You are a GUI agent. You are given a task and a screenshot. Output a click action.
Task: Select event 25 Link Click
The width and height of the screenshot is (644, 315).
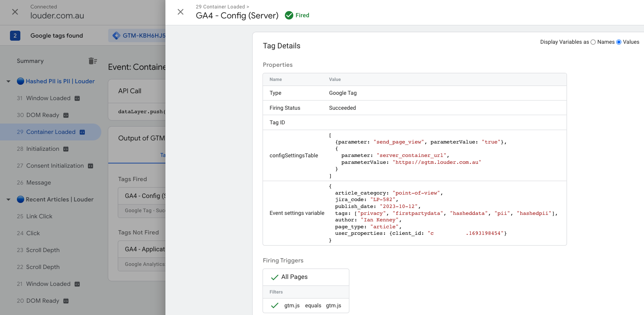pyautogui.click(x=35, y=216)
